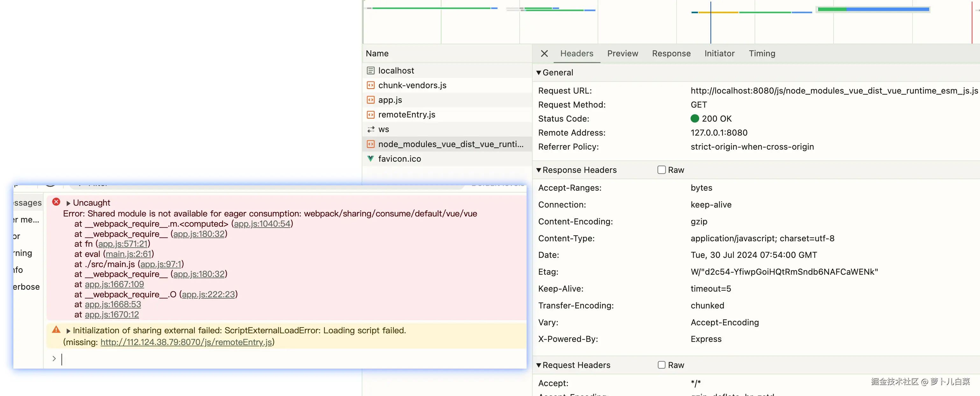980x396 pixels.
Task: Collapse the General section
Action: [x=538, y=73]
